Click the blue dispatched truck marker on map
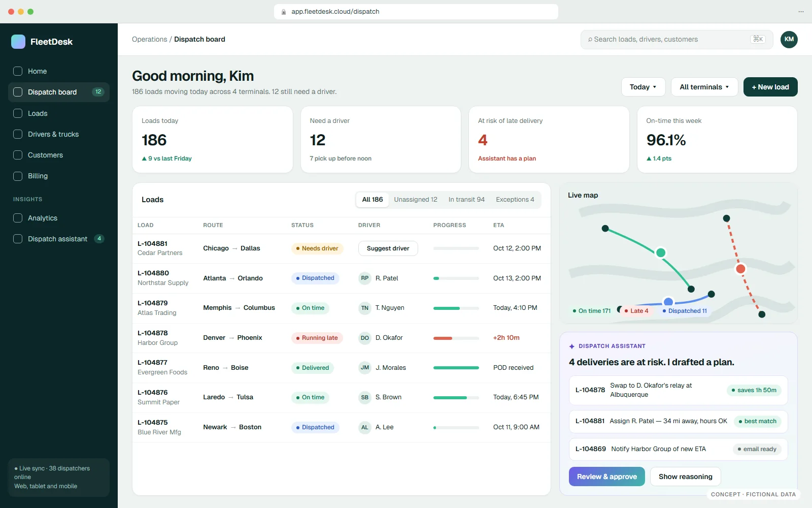 668,302
